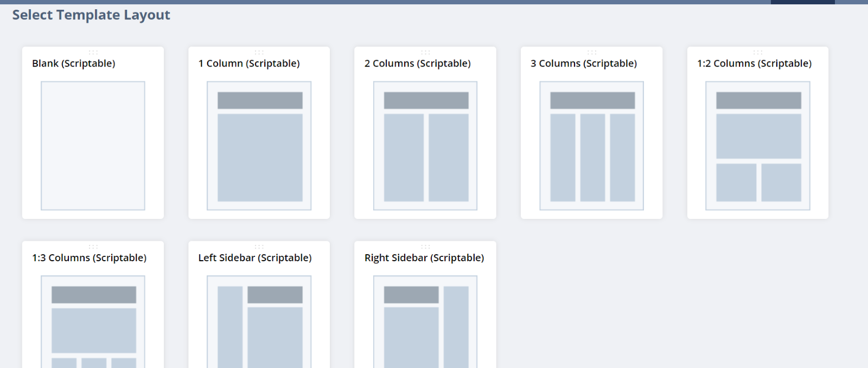
Task: Click the drag handle above Blank (Scriptable)
Action: [93, 53]
